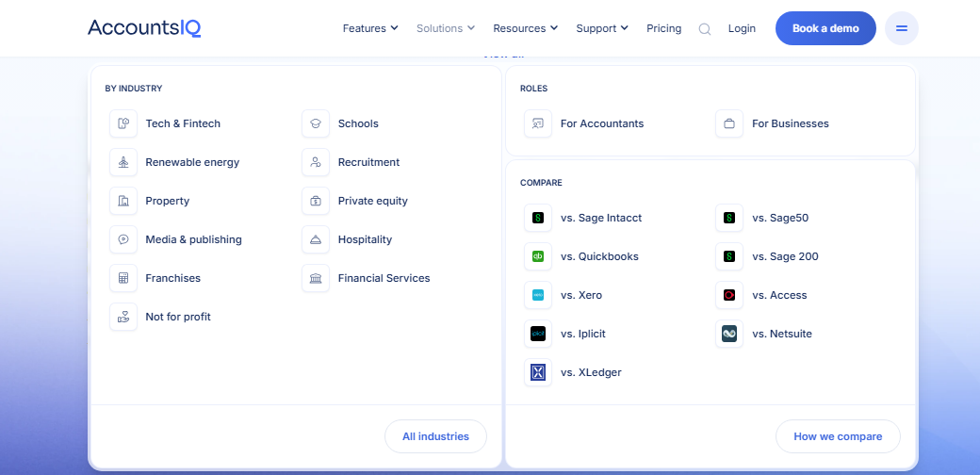The image size is (980, 475).
Task: Click the Tech & Fintech icon
Action: click(x=123, y=123)
